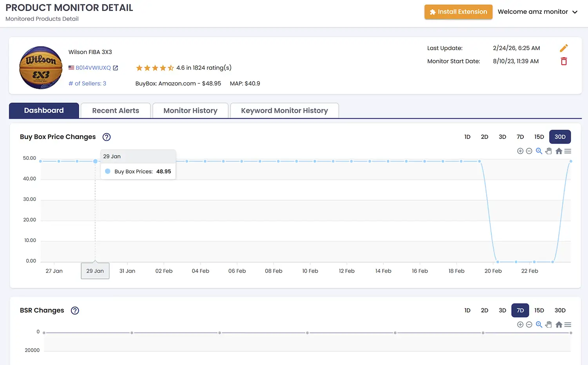
Task: Switch BSR Changes chart to 30D range
Action: coord(560,311)
